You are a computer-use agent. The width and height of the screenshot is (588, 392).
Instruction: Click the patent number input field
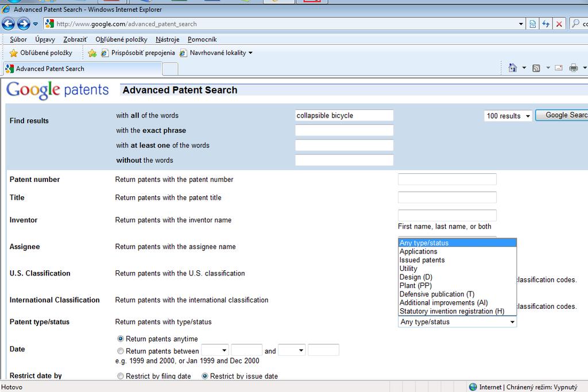[x=447, y=179]
